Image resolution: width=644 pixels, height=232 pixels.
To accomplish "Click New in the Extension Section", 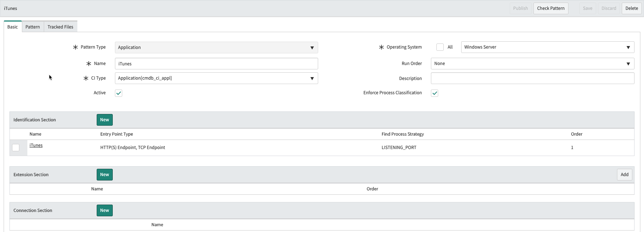I will pos(105,175).
